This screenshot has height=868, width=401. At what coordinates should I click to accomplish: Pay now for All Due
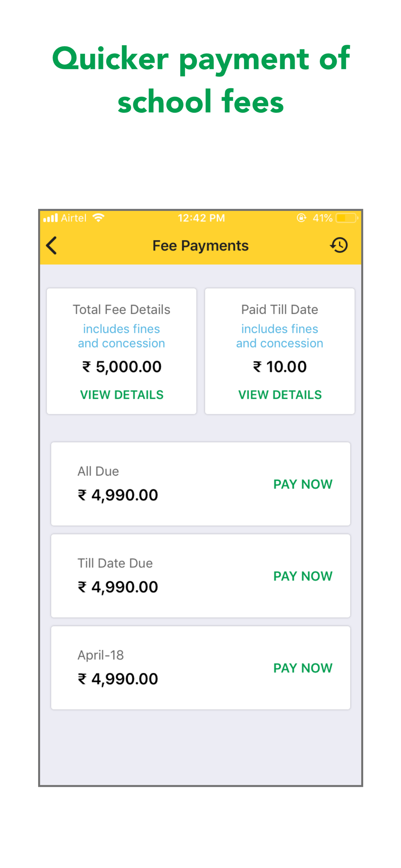point(303,484)
